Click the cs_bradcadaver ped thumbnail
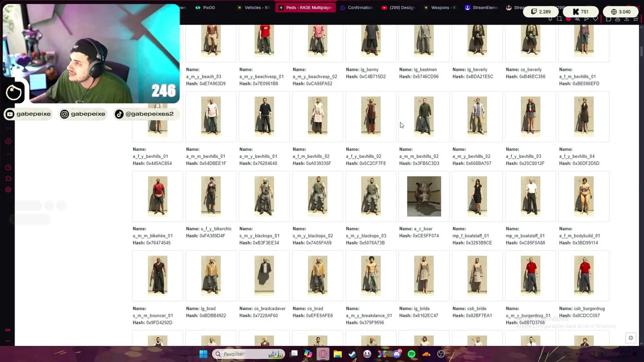 (264, 276)
